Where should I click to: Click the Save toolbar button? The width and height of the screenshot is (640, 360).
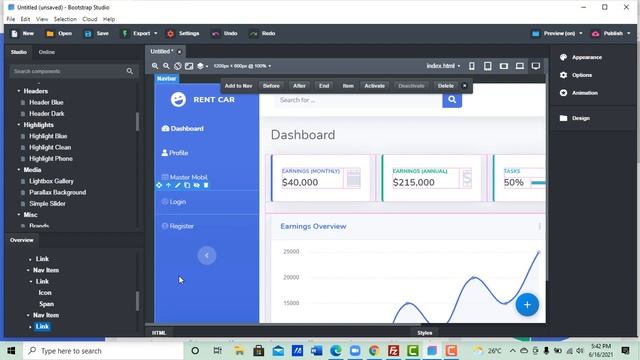[x=96, y=33]
